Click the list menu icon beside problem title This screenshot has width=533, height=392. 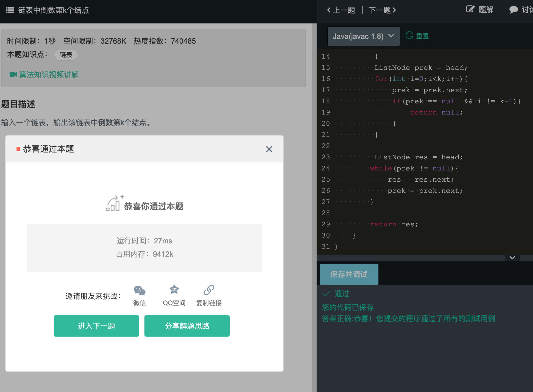(10, 10)
